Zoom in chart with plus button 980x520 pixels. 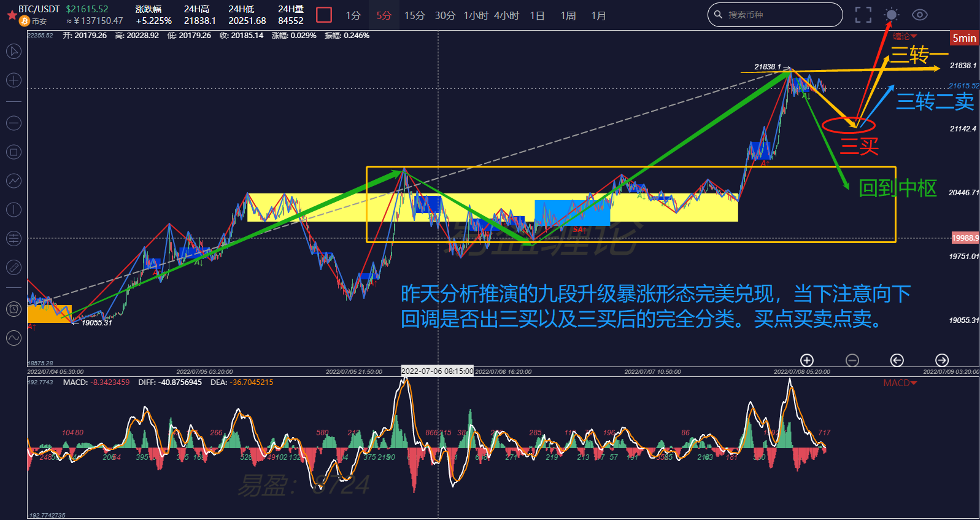tap(807, 360)
